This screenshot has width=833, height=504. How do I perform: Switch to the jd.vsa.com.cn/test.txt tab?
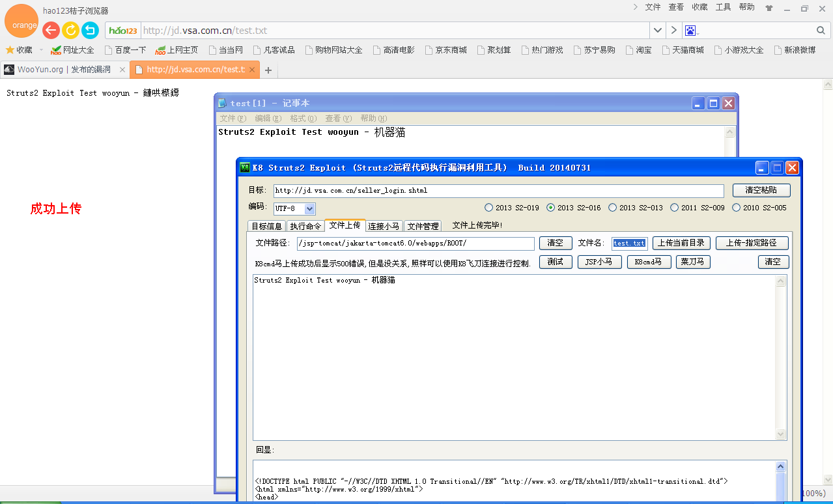(x=195, y=70)
